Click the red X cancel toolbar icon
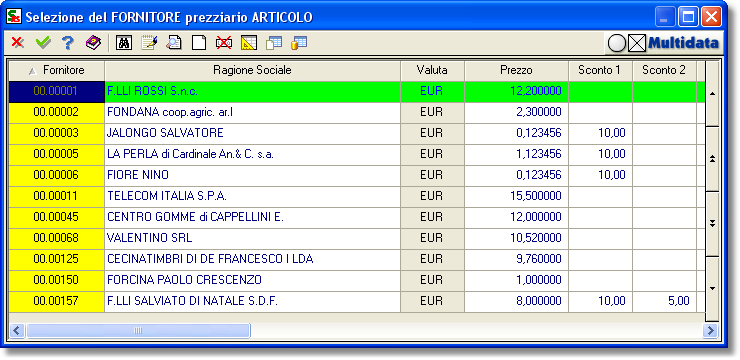Viewport: 740px width, 360px height. (17, 43)
